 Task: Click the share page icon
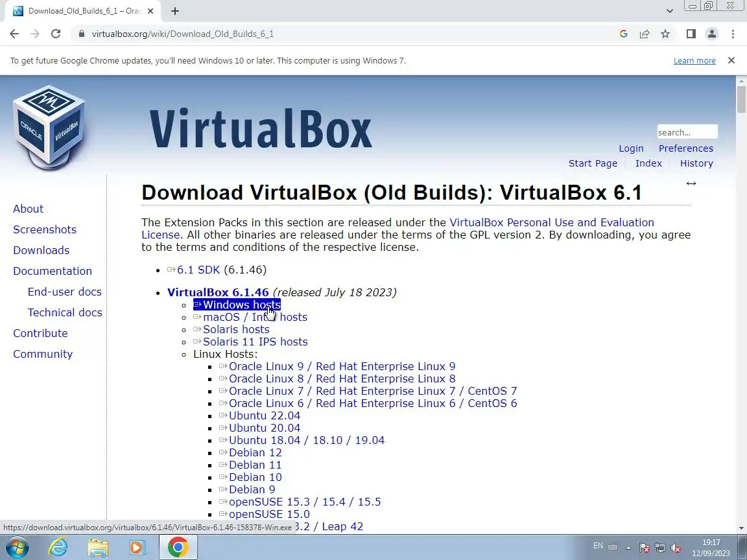pyautogui.click(x=645, y=34)
